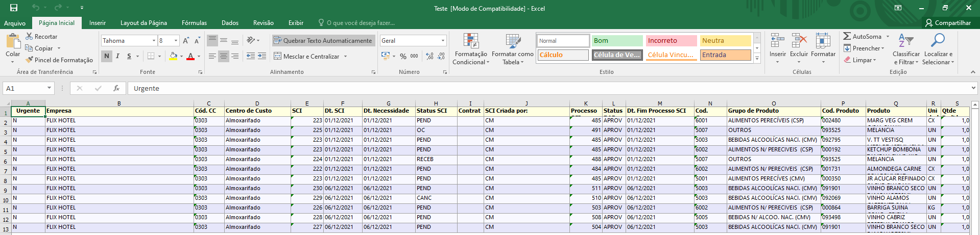Open the Colar paste button

(x=13, y=48)
